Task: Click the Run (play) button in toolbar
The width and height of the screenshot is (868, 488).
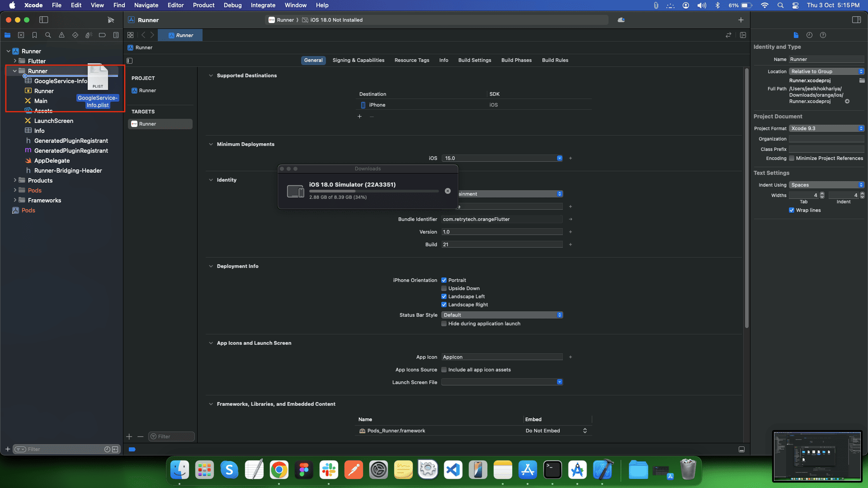Action: pyautogui.click(x=111, y=20)
